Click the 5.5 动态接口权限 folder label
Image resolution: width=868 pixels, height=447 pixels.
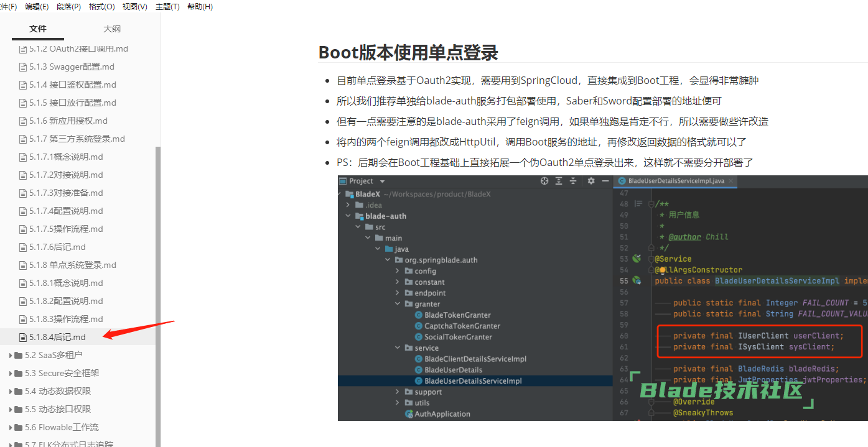58,409
